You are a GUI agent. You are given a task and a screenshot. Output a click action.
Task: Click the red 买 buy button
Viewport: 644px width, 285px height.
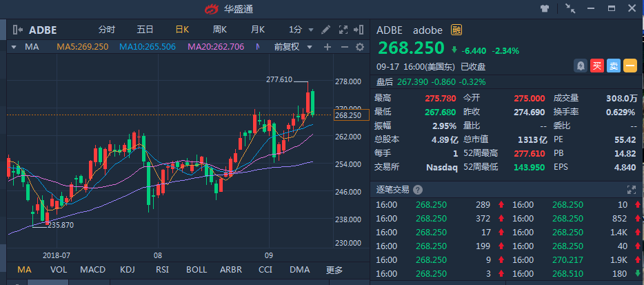[x=596, y=66]
